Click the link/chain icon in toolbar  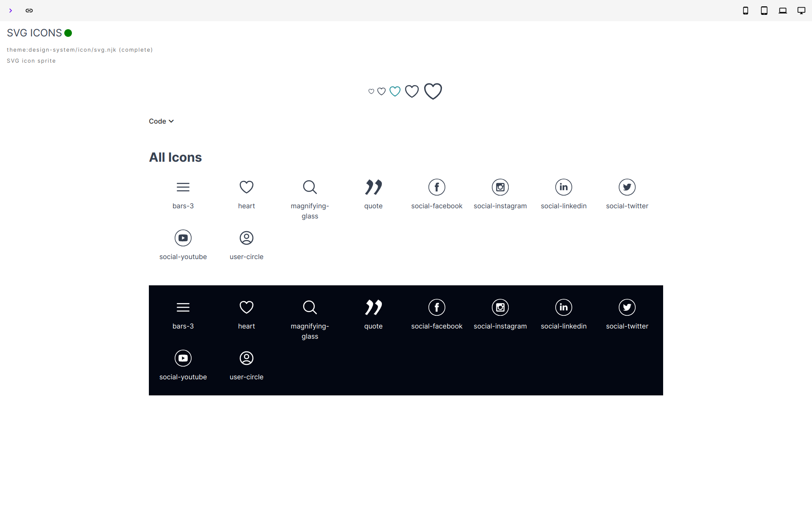[29, 10]
